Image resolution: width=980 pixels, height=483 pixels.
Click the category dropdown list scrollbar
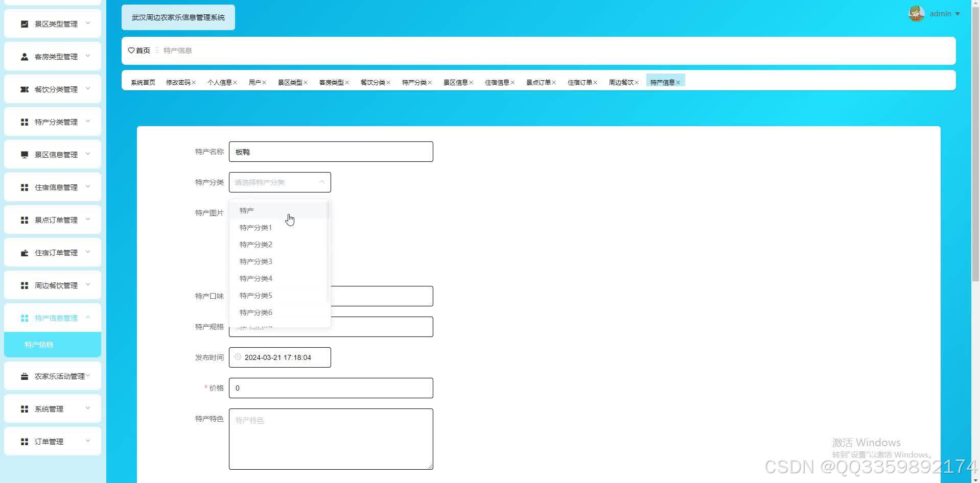pyautogui.click(x=328, y=251)
